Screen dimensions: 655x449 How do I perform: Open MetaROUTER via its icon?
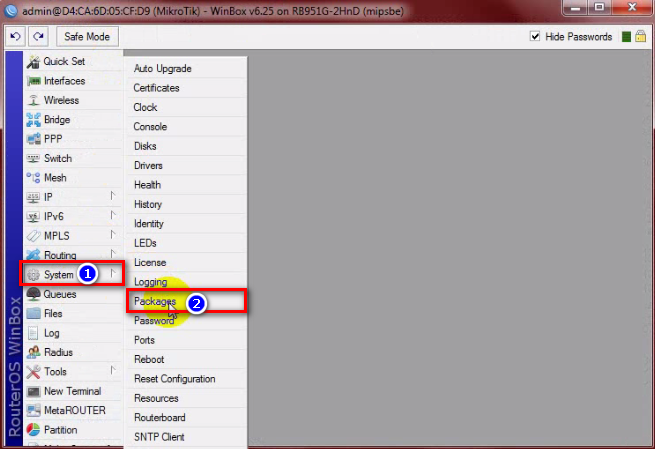click(33, 410)
